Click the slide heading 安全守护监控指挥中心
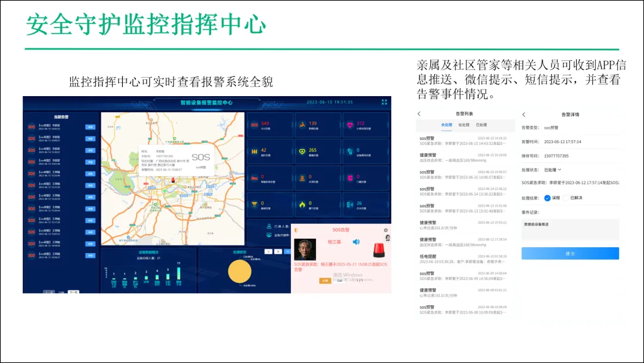Image resolution: width=644 pixels, height=363 pixels. pyautogui.click(x=146, y=24)
